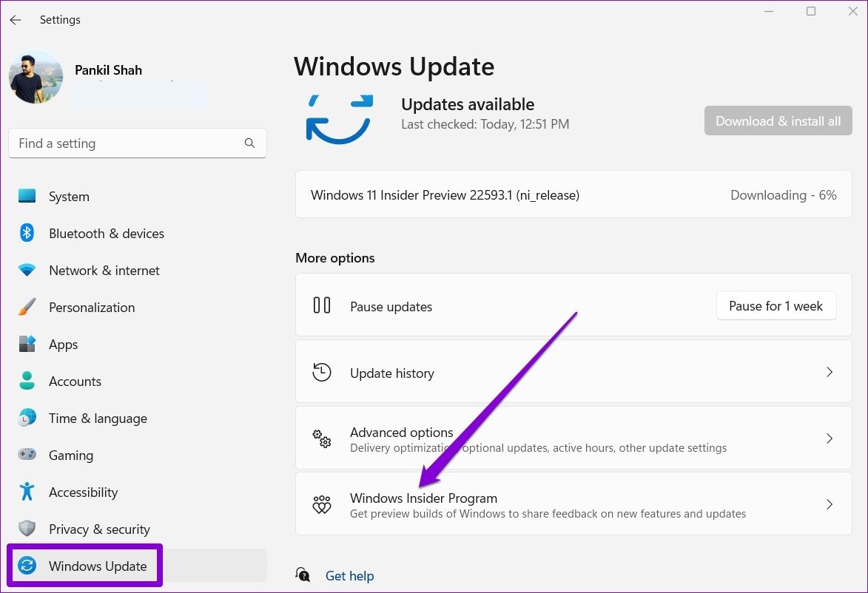The width and height of the screenshot is (868, 593).
Task: Open the Get help link
Action: 349,576
